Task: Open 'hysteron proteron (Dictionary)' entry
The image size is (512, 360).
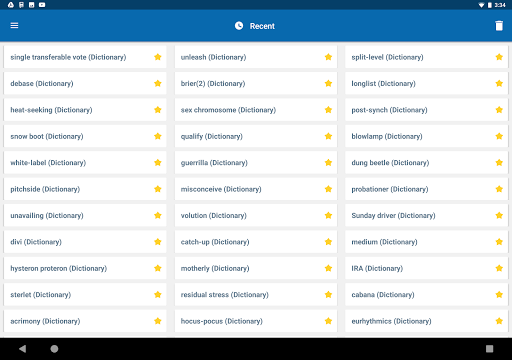Action: pos(85,268)
